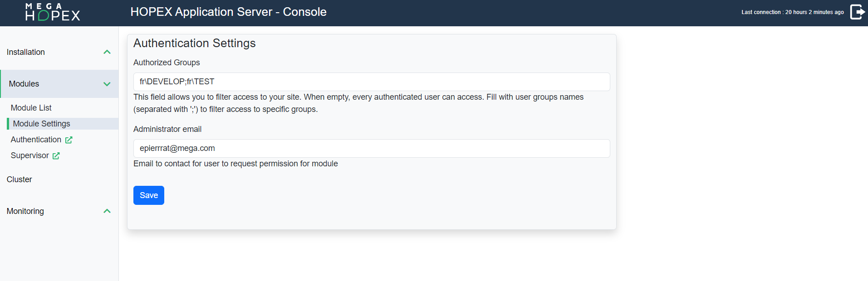
Task: Open the Authentication link text
Action: tap(36, 140)
